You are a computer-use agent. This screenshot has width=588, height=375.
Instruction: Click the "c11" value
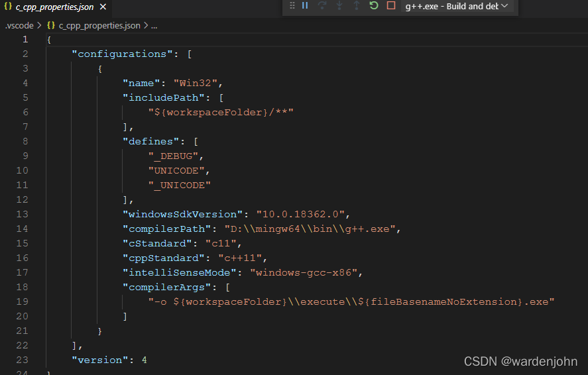click(x=221, y=244)
